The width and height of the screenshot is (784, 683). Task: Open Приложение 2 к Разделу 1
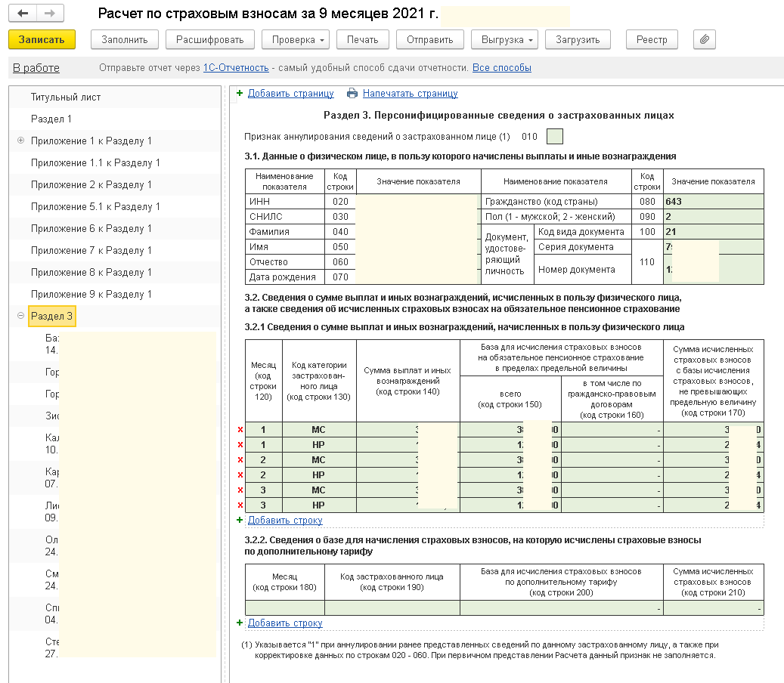point(91,185)
